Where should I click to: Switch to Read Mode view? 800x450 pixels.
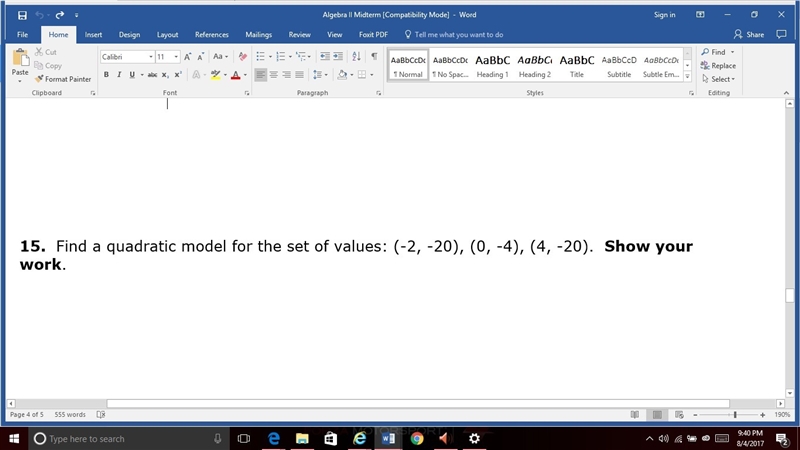coord(635,415)
